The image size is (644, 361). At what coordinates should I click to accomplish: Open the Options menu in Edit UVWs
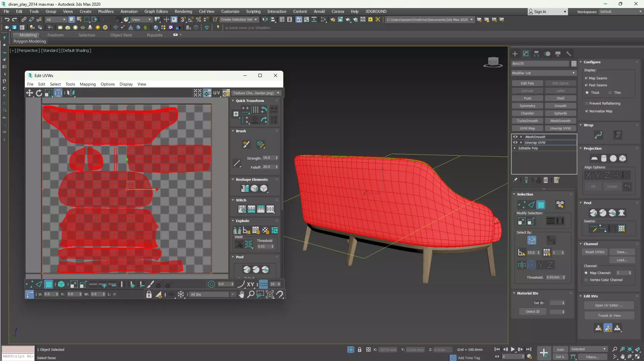[x=108, y=84]
